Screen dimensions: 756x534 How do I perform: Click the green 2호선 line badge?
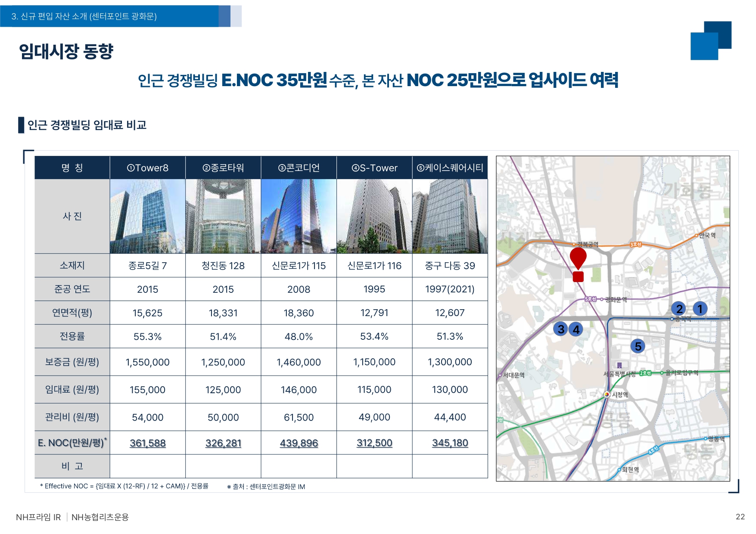coord(645,373)
